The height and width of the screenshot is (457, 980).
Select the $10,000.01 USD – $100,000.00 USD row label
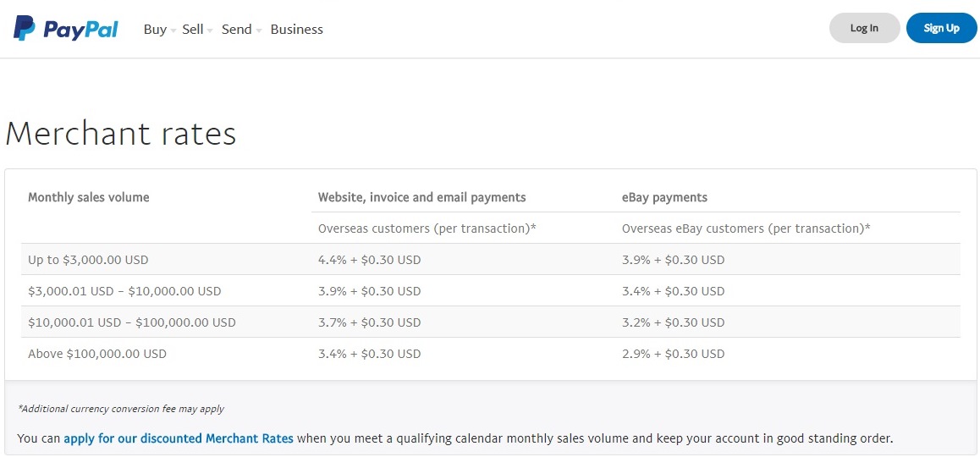pyautogui.click(x=132, y=322)
